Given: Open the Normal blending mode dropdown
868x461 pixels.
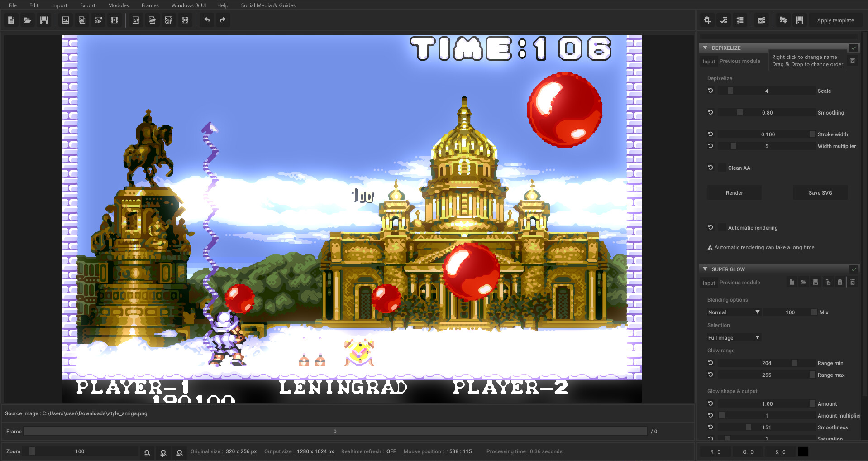Looking at the screenshot, I should point(733,312).
